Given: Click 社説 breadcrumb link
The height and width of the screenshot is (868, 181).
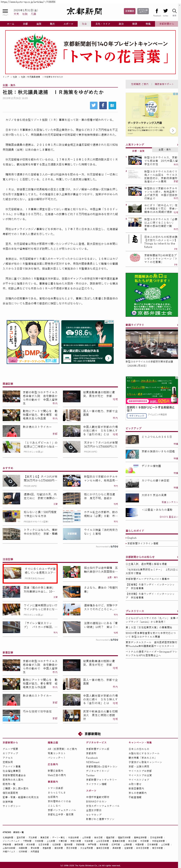Looking at the screenshot, I should (x=15, y=77).
